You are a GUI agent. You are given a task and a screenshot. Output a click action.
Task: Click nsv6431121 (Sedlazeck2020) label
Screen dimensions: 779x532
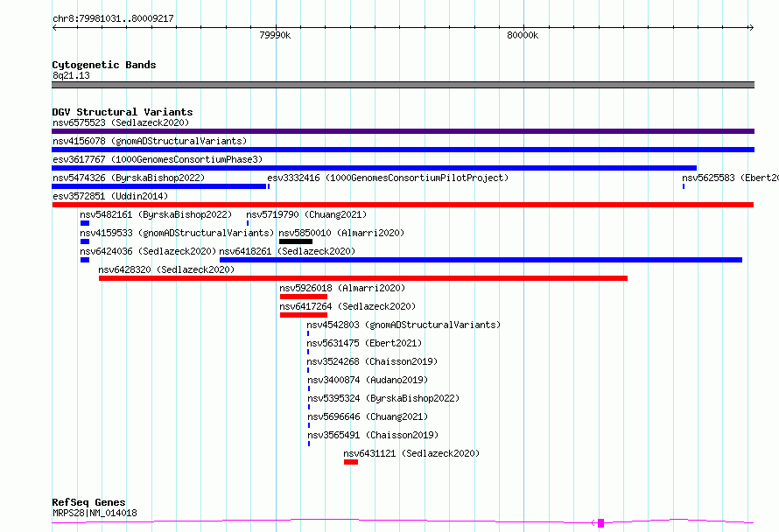tap(411, 453)
